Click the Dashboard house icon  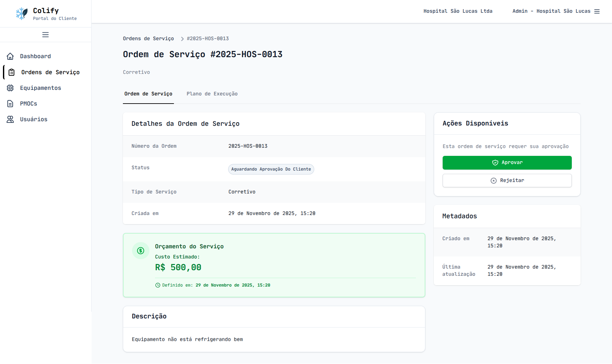tap(10, 56)
